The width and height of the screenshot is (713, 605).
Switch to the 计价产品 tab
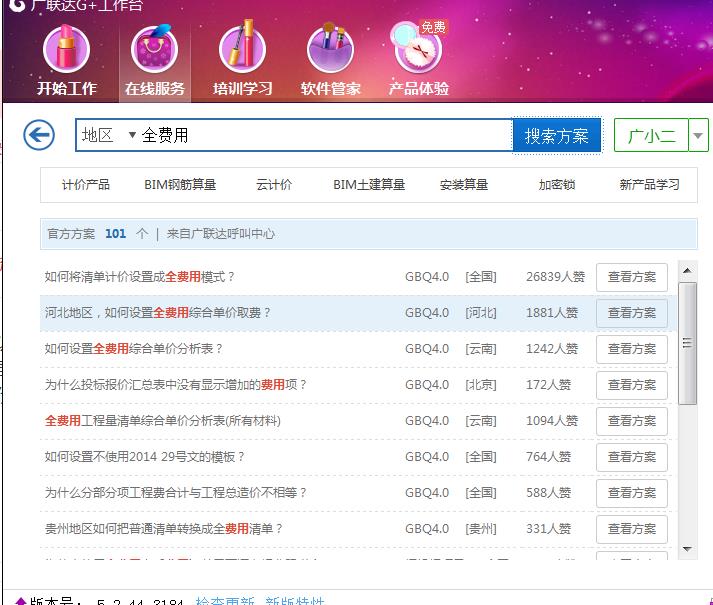click(85, 185)
